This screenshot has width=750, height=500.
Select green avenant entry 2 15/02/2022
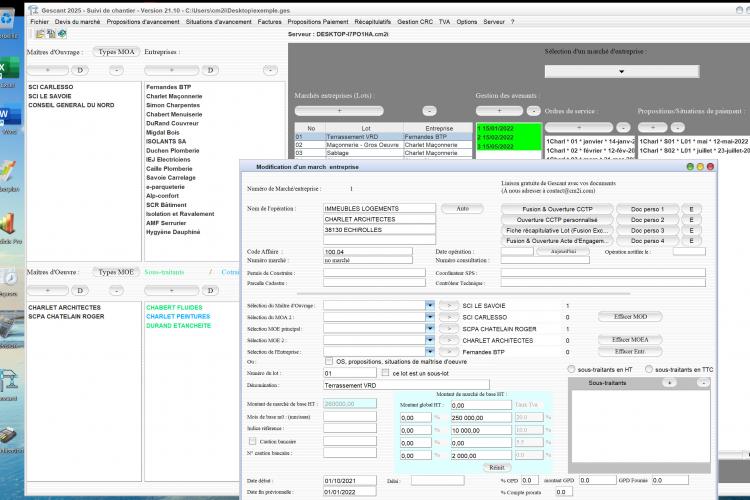[x=509, y=137]
